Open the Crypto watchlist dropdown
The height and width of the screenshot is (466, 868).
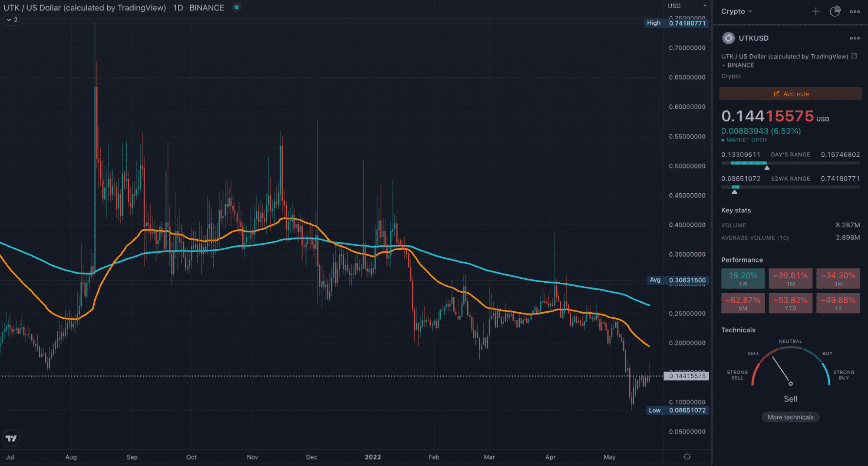click(x=737, y=11)
